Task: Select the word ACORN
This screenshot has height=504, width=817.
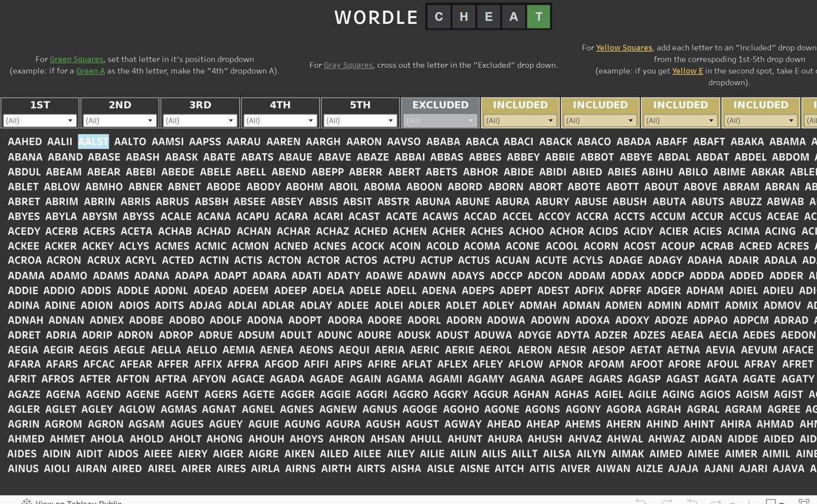Action: 601,246
